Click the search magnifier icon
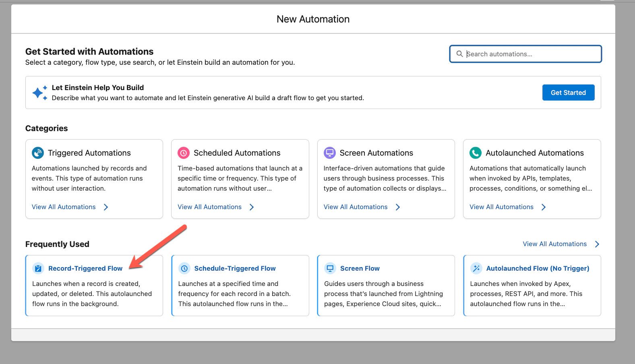635x364 pixels. pyautogui.click(x=459, y=54)
